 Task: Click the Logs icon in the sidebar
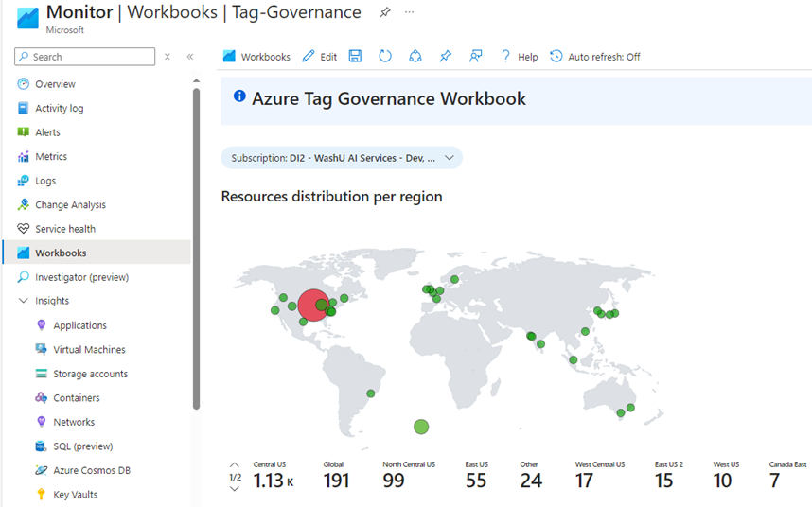(x=24, y=181)
